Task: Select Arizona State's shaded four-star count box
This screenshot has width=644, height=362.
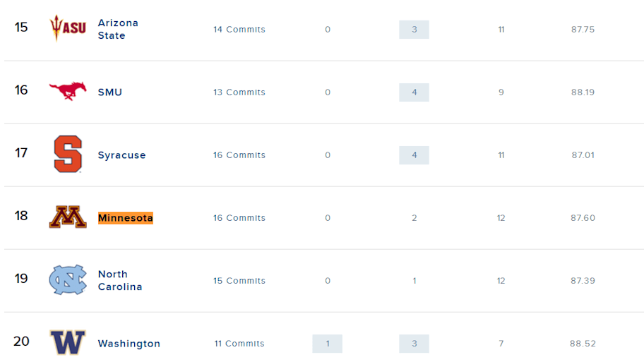Action: (414, 30)
